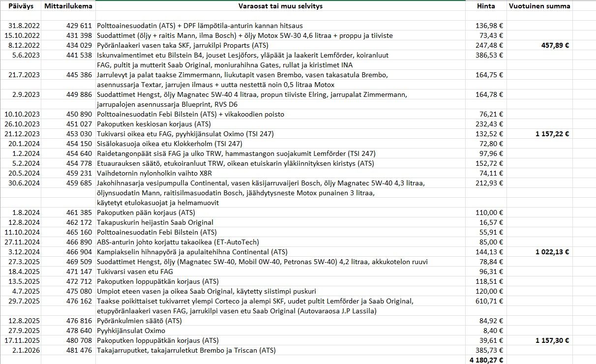Select the Päiväys column header cell
Image resolution: width=596 pixels, height=364 pixels.
(x=21, y=6)
